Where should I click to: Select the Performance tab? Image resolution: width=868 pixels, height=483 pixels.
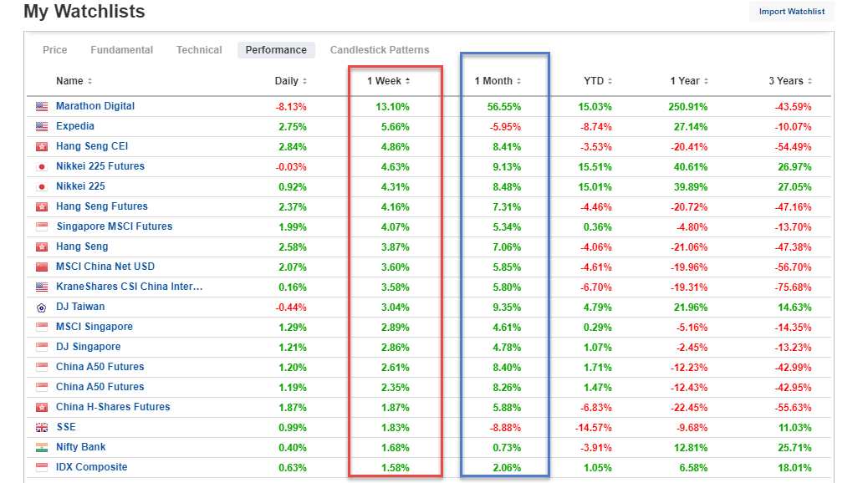[x=276, y=50]
